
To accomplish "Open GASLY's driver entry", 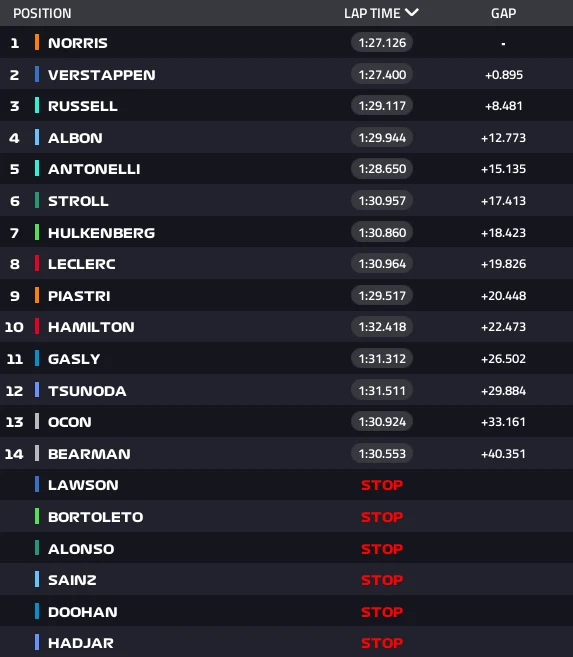I will [x=286, y=359].
